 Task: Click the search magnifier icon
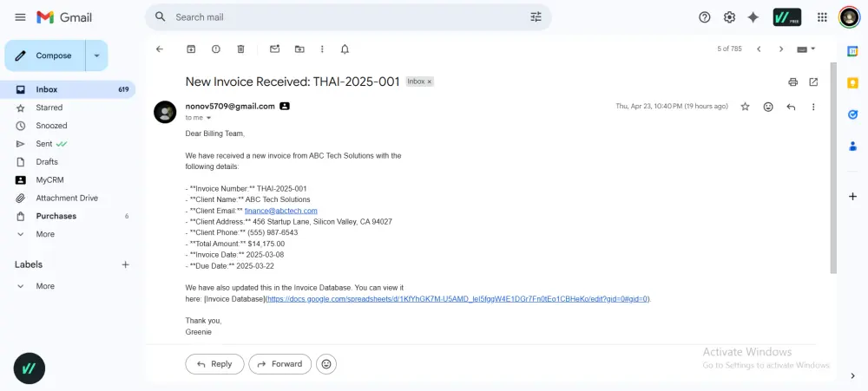tap(161, 16)
